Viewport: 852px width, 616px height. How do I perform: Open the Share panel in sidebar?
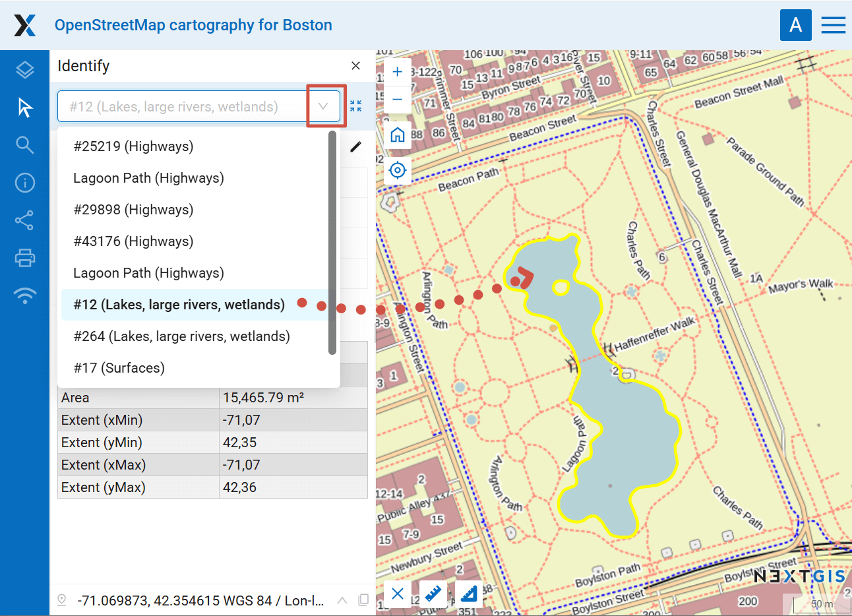pyautogui.click(x=24, y=220)
